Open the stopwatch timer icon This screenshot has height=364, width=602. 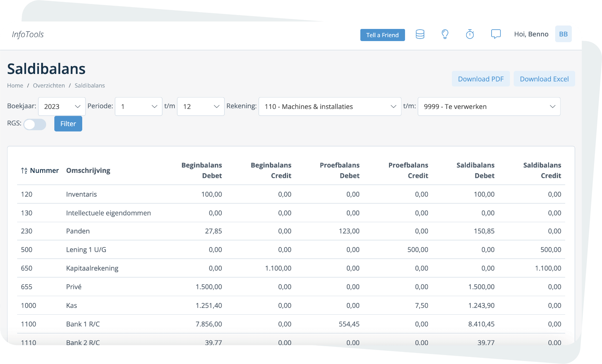tap(470, 34)
